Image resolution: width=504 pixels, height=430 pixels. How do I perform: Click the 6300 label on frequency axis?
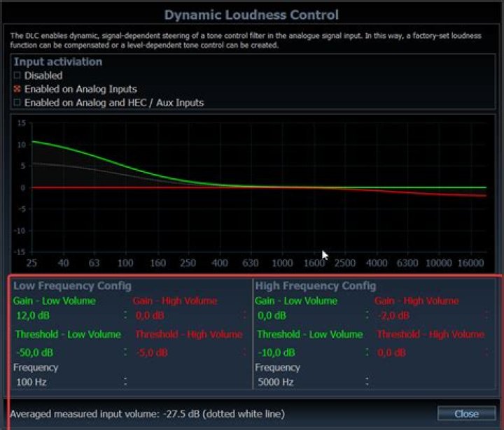click(x=407, y=263)
